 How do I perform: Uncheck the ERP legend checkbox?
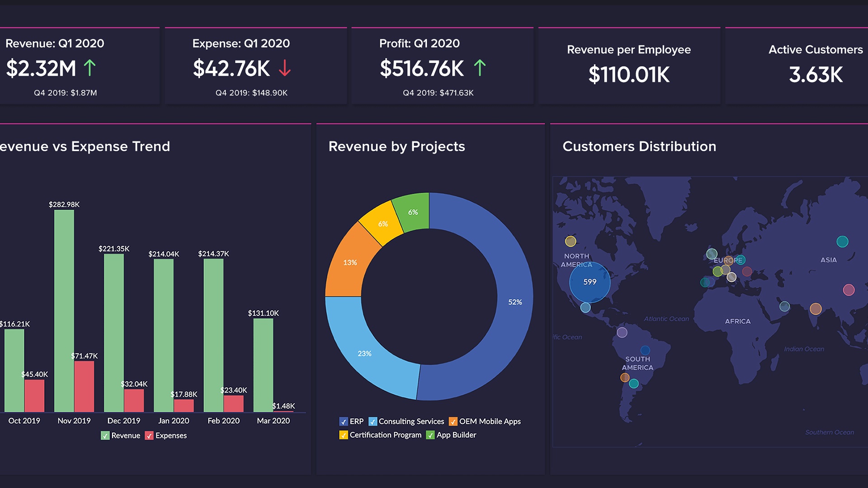coord(344,422)
